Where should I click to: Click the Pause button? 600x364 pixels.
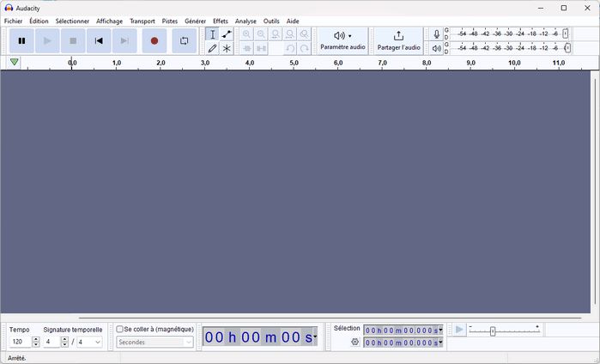(x=21, y=40)
